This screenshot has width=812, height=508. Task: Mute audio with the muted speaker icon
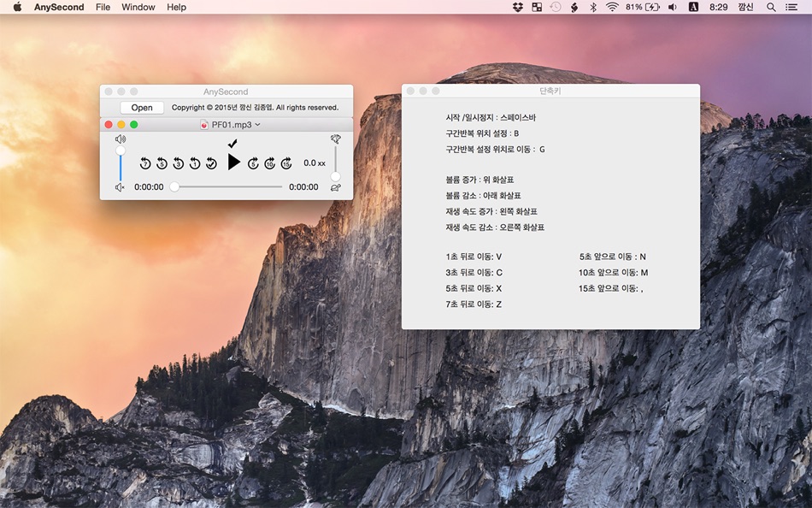tap(120, 186)
